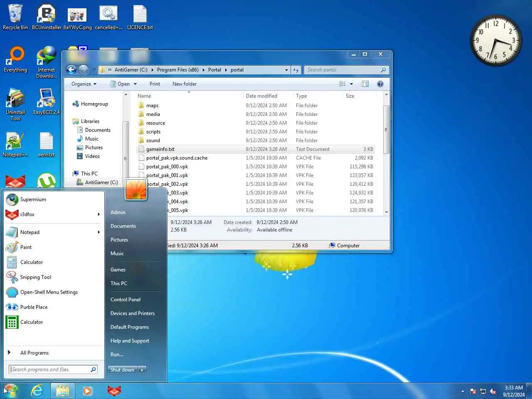The height and width of the screenshot is (399, 532).
Task: Open address bar history dropdown
Action: [286, 70]
